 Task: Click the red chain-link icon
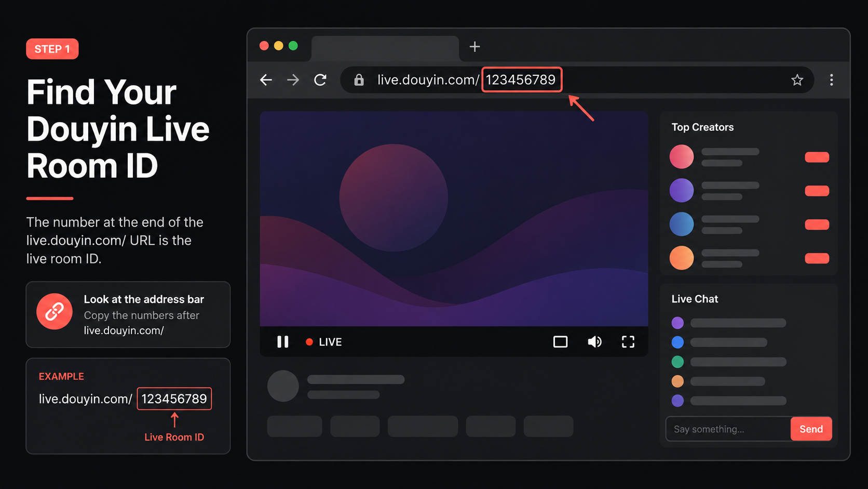(55, 312)
